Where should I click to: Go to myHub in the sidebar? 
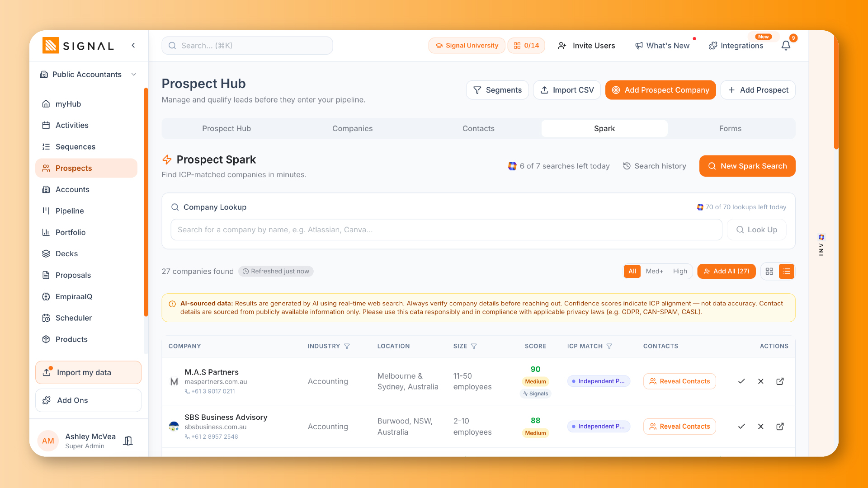86,104
